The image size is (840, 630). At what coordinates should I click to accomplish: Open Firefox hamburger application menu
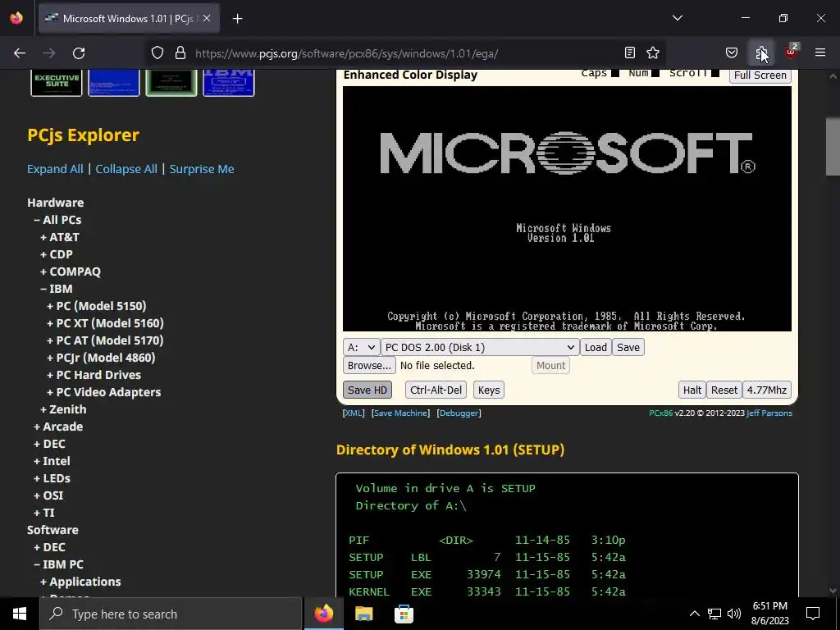tap(820, 52)
